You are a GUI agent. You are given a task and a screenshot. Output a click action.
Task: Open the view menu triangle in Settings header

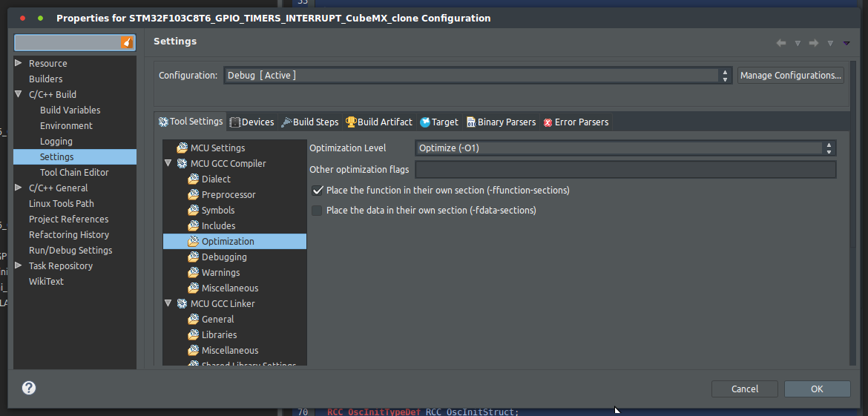point(846,43)
